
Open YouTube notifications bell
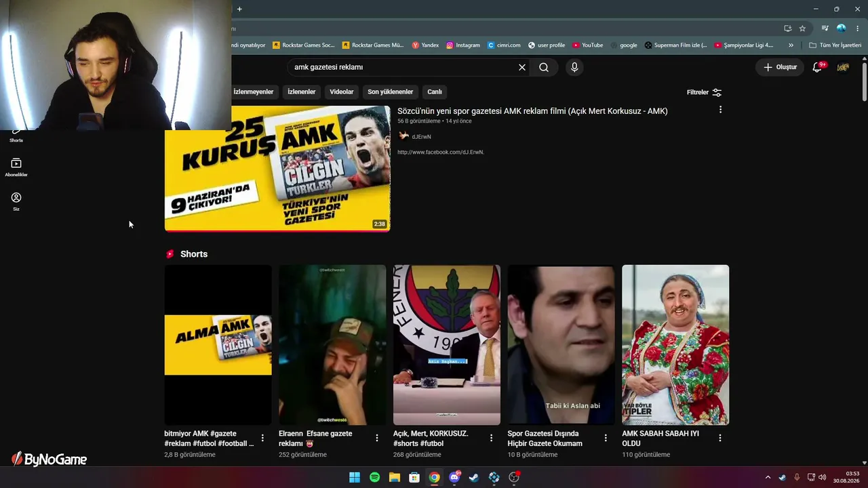(817, 67)
